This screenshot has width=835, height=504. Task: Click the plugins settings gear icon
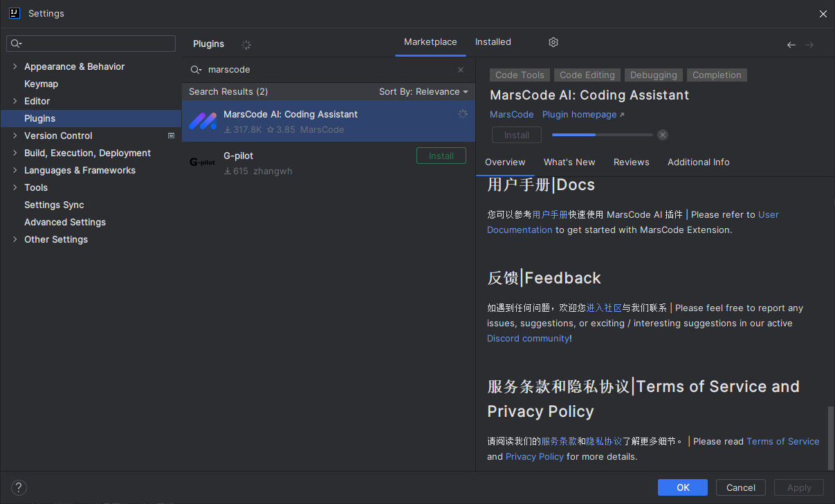click(x=553, y=42)
